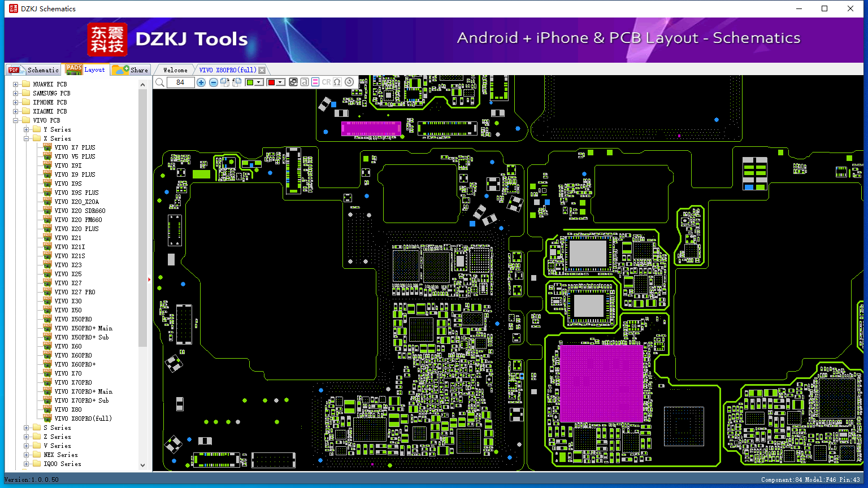The image size is (868, 488).
Task: Expand the IPHONE PCB tree node
Action: pyautogui.click(x=16, y=102)
